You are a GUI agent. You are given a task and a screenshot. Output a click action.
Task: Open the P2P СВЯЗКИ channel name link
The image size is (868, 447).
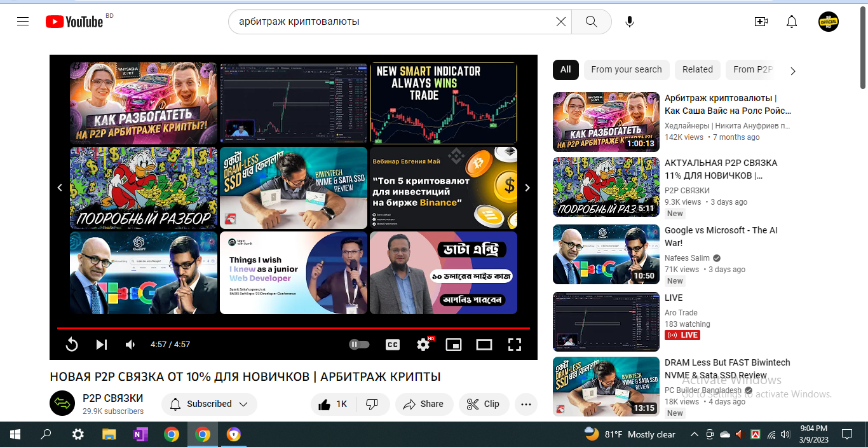click(x=112, y=398)
